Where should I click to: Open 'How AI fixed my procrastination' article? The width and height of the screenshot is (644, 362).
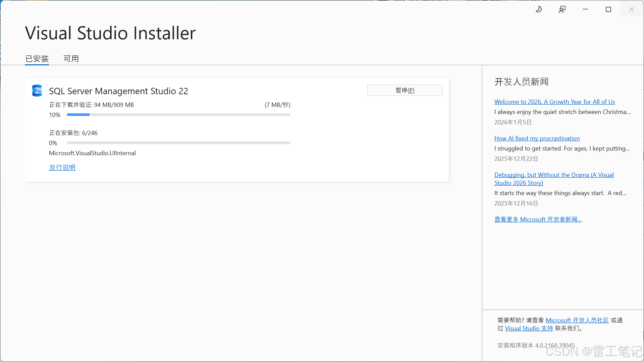pos(537,138)
